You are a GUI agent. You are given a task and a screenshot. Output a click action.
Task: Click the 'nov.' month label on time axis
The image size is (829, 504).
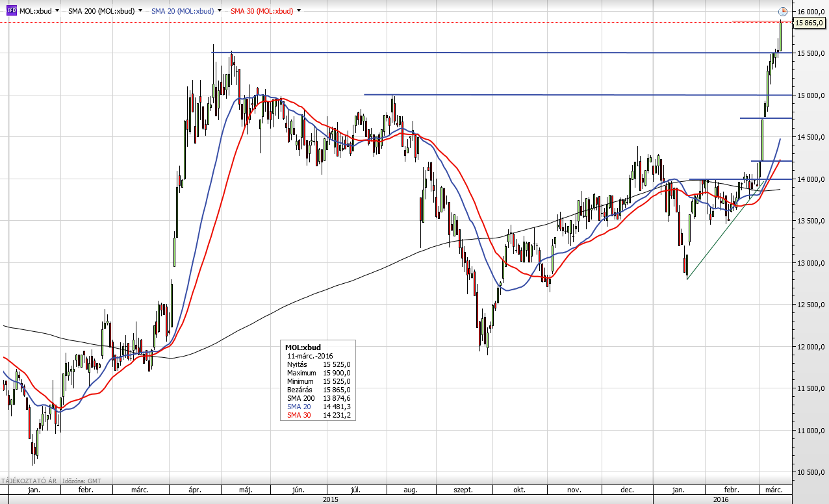point(574,490)
